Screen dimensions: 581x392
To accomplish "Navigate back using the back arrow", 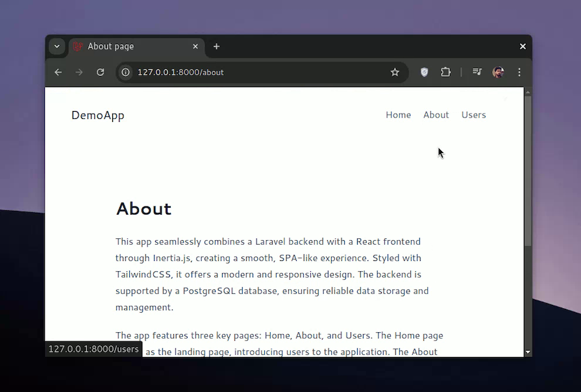I will click(x=58, y=72).
